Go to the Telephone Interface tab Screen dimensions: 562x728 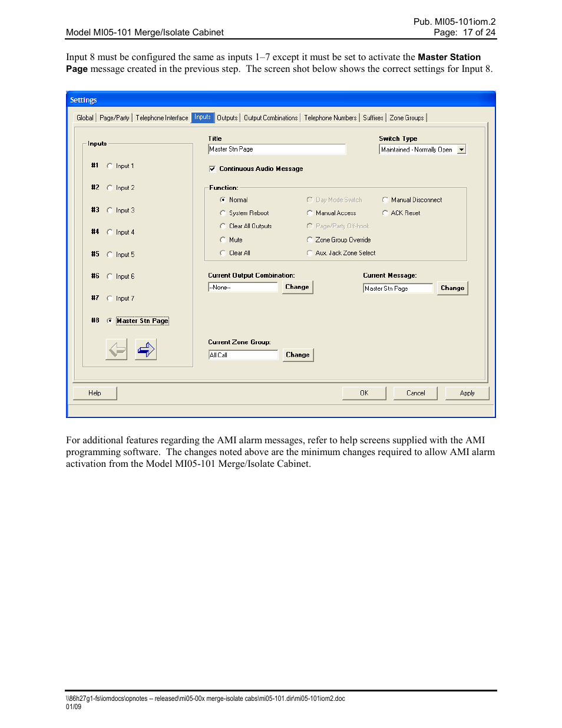[x=162, y=118]
